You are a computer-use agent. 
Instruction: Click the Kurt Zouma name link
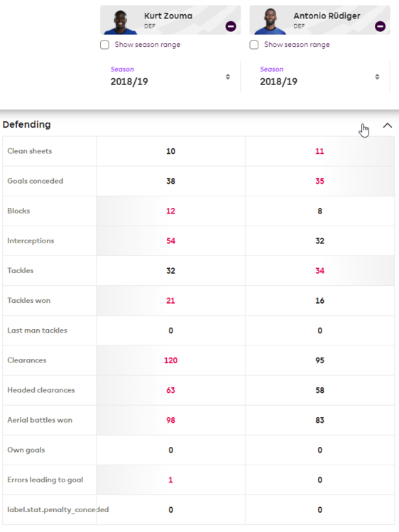(168, 16)
